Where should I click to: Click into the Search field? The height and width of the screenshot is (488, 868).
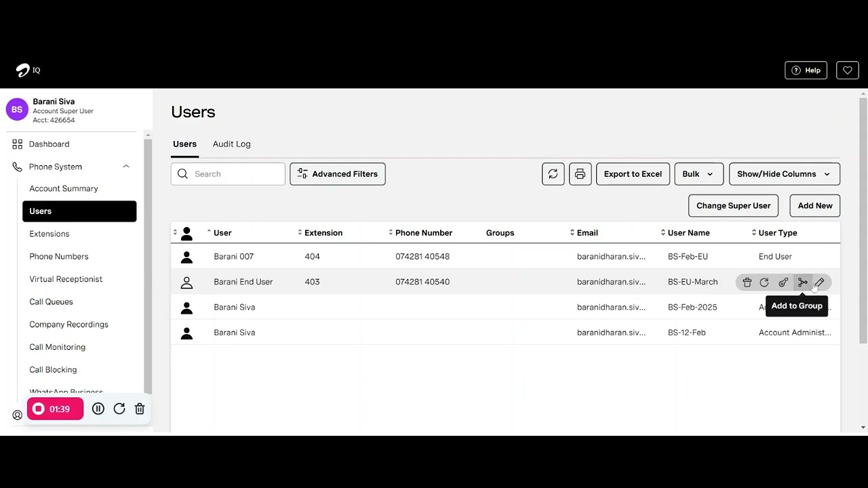pyautogui.click(x=228, y=174)
